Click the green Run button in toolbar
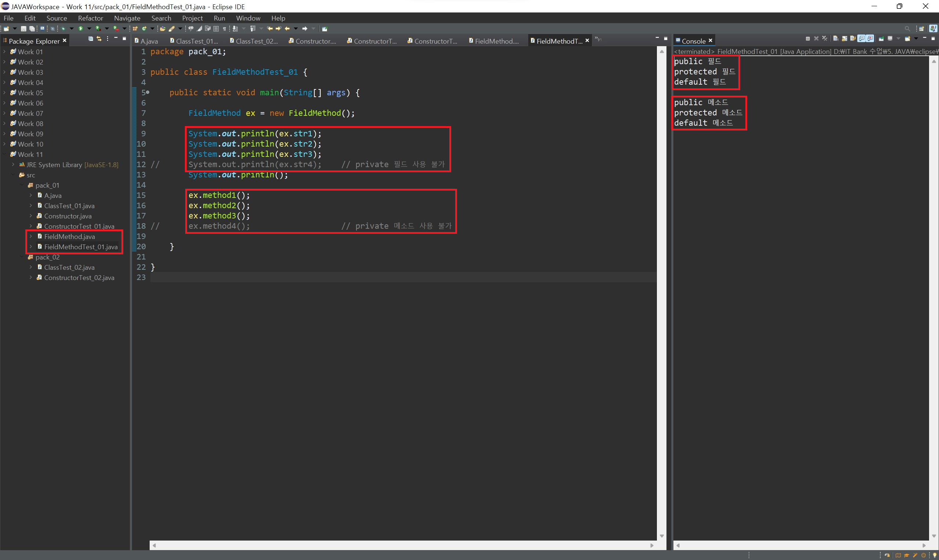 click(81, 29)
